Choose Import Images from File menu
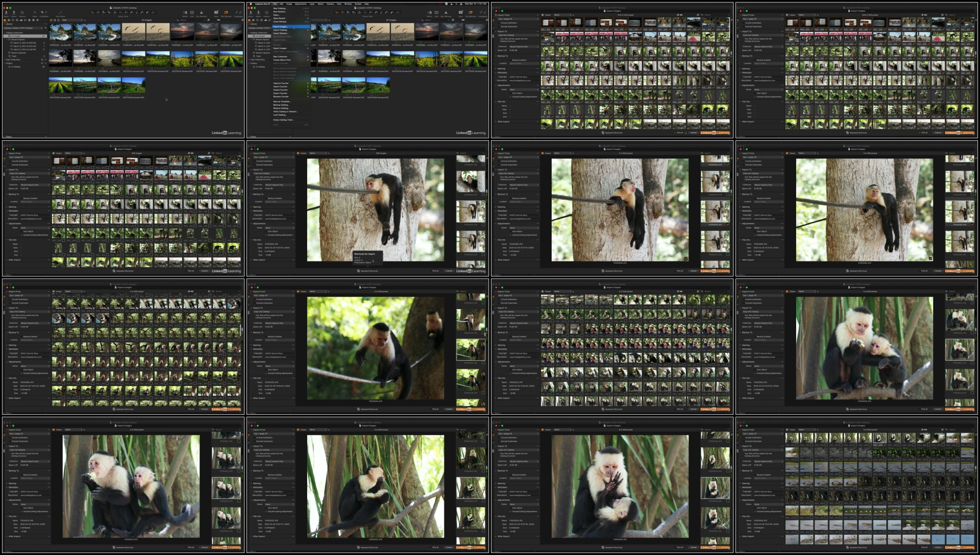Screen dimensions: 980x555 tap(280, 27)
